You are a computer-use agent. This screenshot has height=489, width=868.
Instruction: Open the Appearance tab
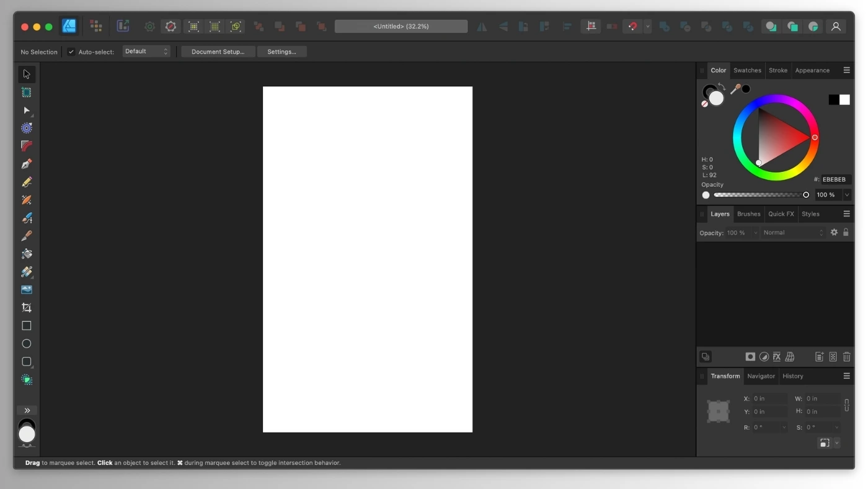(812, 70)
